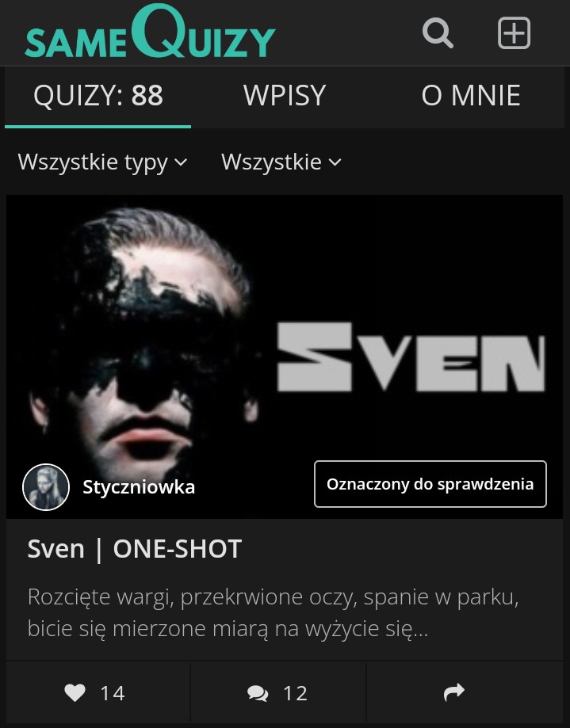Select the QUIZY: 88 tab
570x728 pixels.
tap(98, 96)
